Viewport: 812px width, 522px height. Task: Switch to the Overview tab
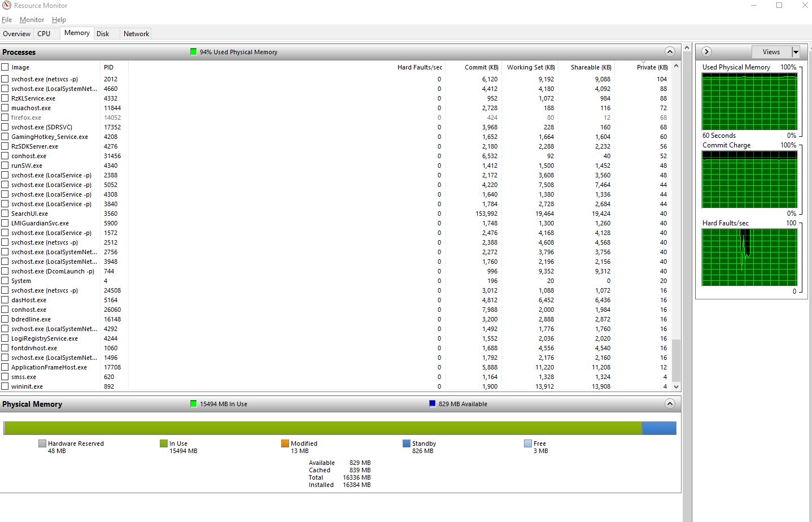(x=17, y=34)
